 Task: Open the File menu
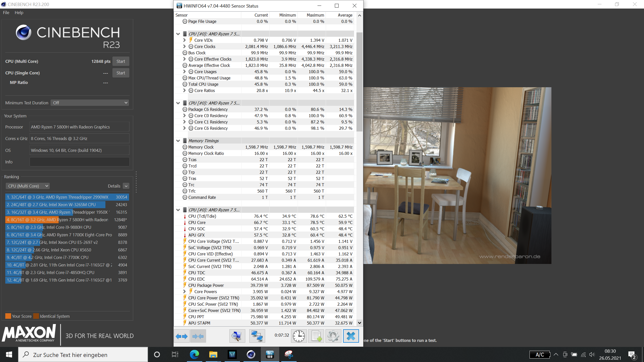(6, 13)
